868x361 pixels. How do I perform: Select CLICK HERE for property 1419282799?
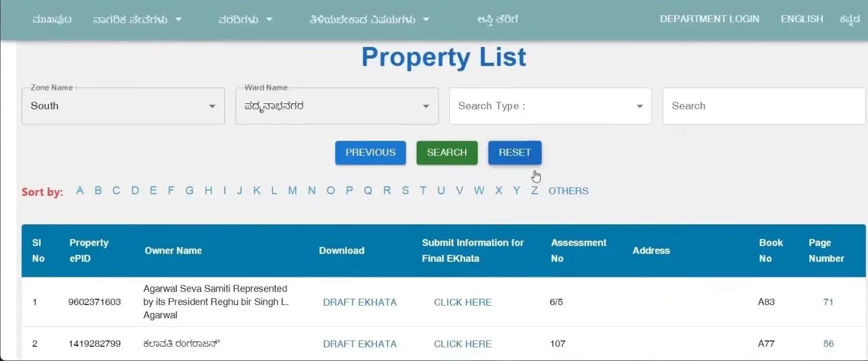[x=463, y=344]
